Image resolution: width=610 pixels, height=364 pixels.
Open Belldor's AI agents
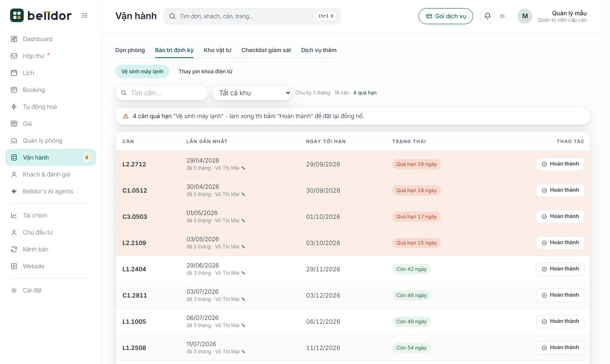click(x=50, y=192)
